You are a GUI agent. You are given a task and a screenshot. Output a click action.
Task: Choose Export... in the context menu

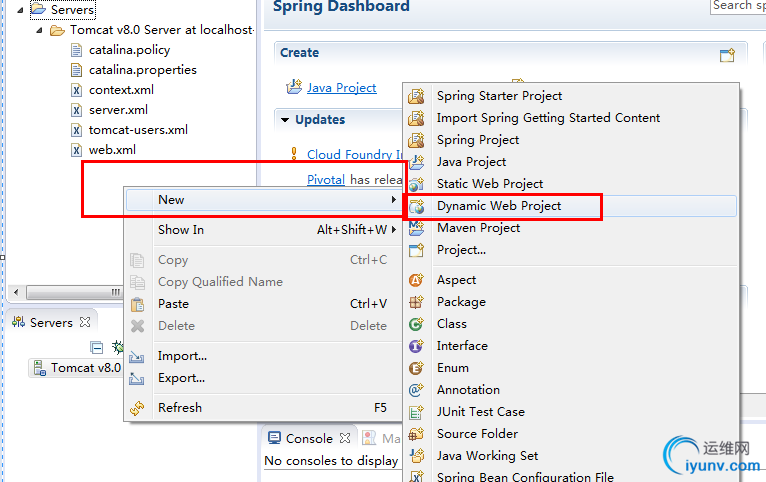[x=263, y=378]
